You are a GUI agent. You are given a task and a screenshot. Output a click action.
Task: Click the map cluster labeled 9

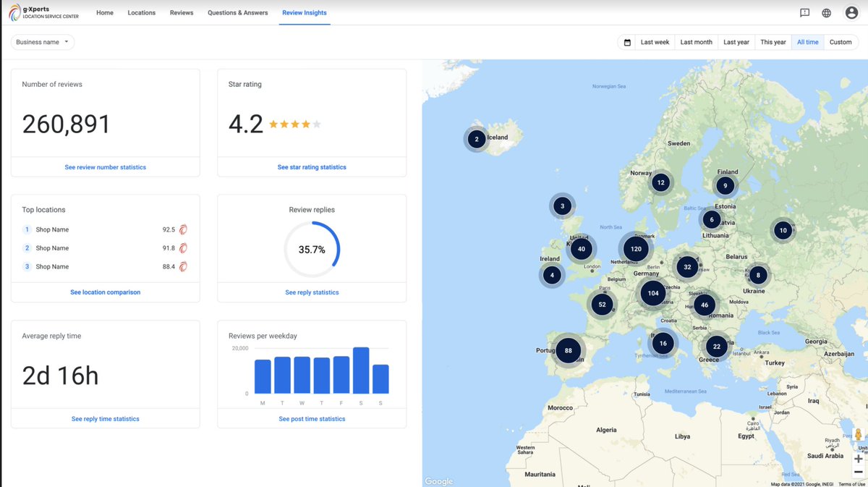pos(726,186)
